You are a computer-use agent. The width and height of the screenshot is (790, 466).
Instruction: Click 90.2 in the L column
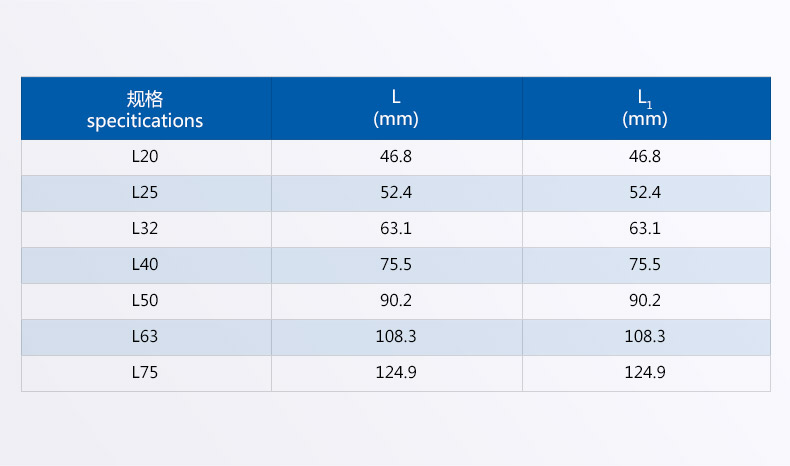[396, 301]
